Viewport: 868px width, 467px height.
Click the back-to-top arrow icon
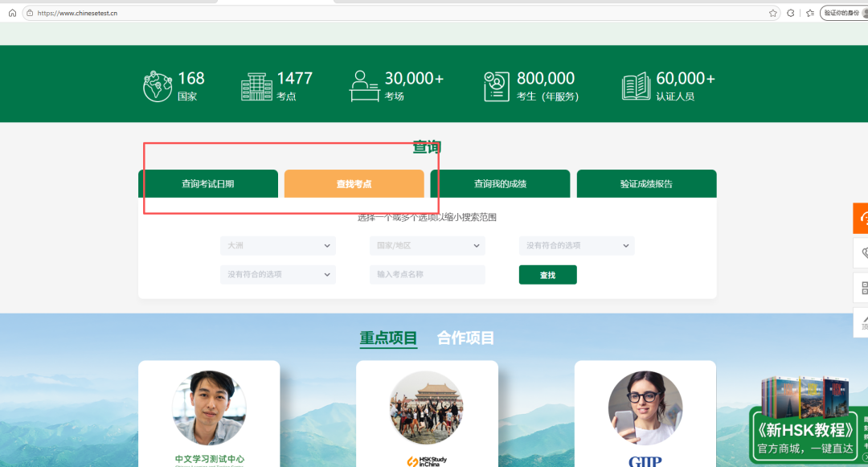click(862, 322)
